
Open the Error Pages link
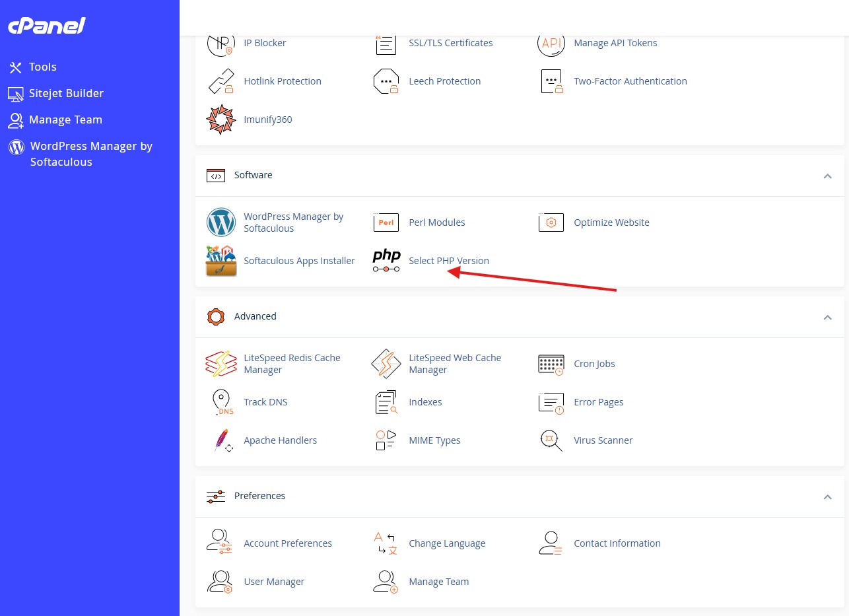tap(599, 402)
